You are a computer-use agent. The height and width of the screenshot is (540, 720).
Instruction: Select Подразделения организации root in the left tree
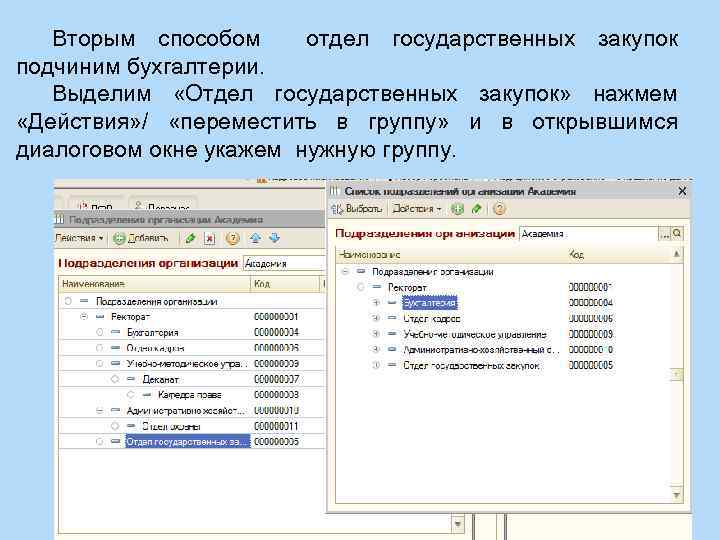pos(156,302)
